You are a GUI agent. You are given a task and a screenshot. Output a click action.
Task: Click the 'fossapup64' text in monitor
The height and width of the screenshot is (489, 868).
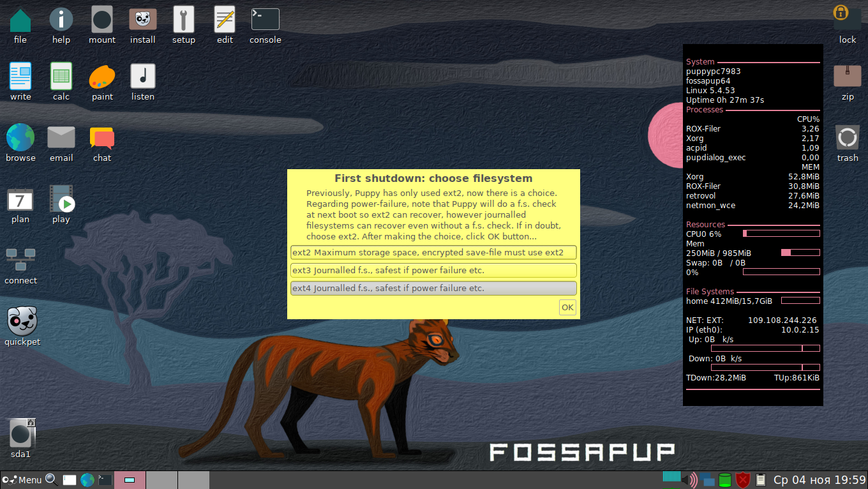pyautogui.click(x=708, y=81)
